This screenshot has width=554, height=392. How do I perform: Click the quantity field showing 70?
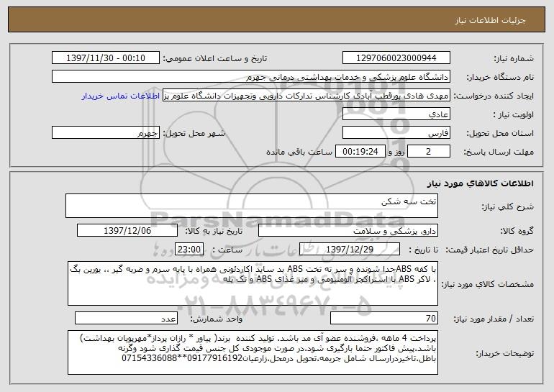(x=384, y=318)
